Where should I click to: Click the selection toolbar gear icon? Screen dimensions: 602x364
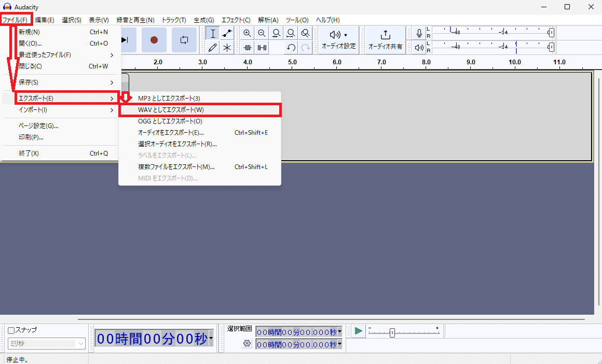point(247,343)
